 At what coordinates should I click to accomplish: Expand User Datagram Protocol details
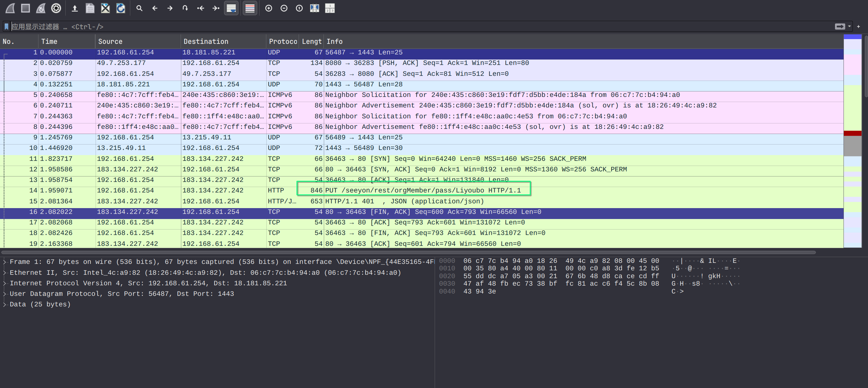[5, 294]
